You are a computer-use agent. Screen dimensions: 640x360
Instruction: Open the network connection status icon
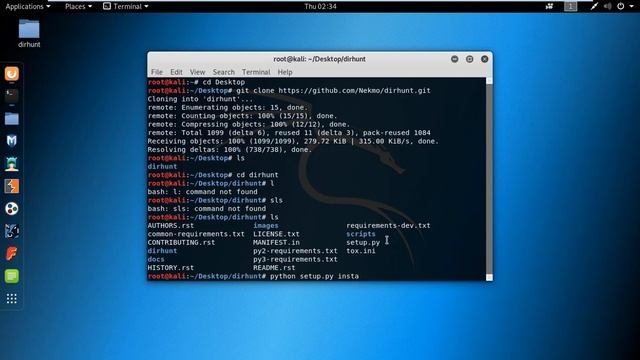594,6
